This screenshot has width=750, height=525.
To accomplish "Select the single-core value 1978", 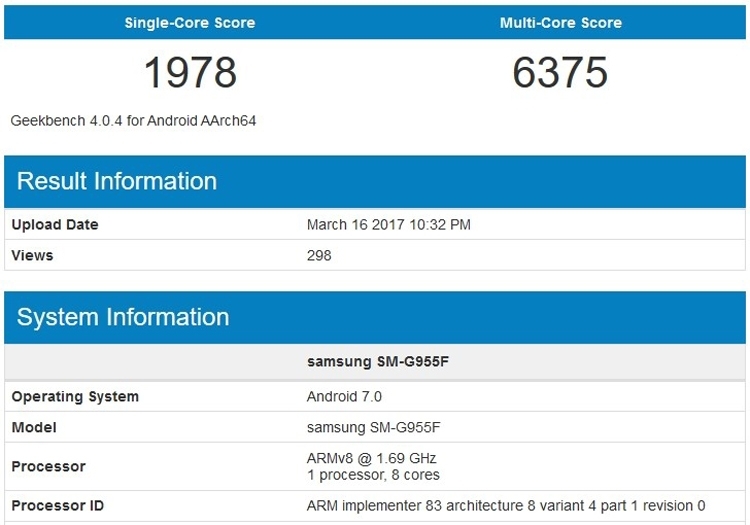I will pyautogui.click(x=190, y=72).
